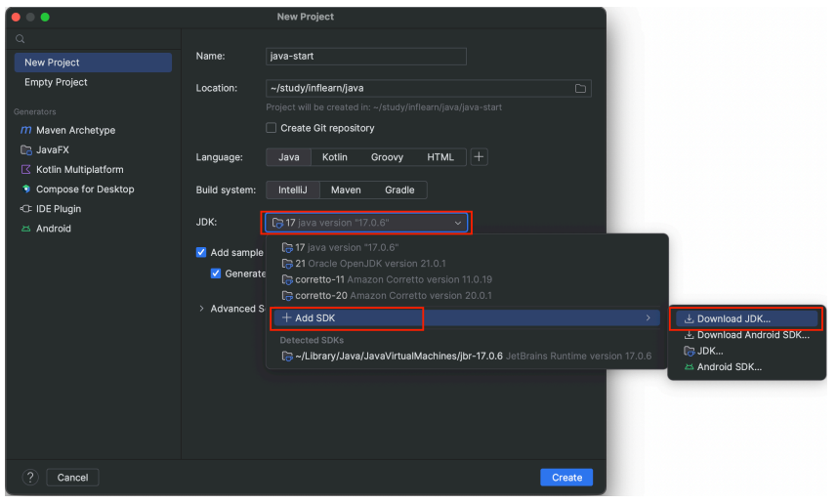Click the Cancel button

tap(72, 478)
